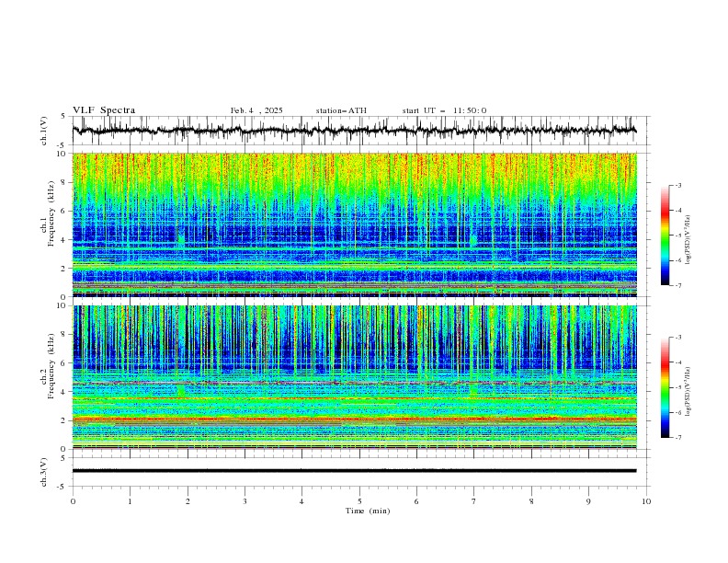Click the "Time (min)" axis label
Image resolution: width=728 pixels, height=563 pixels.
tap(368, 511)
